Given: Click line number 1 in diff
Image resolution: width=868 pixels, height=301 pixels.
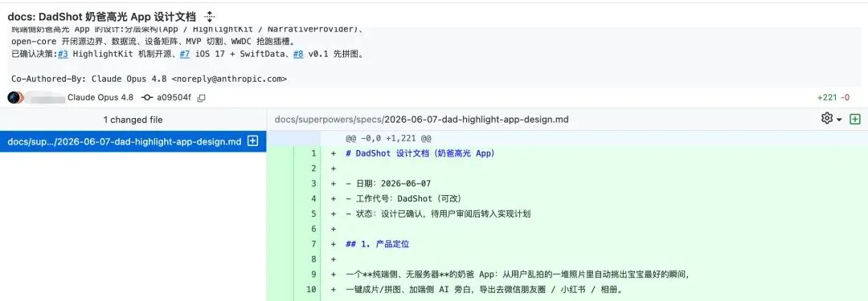Looking at the screenshot, I should (313, 153).
